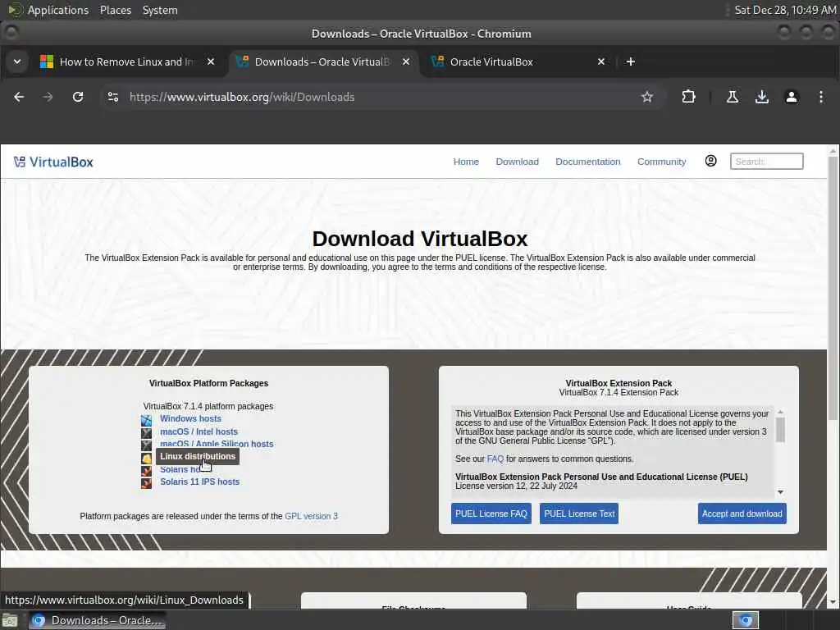Click the PUEL License Text button
This screenshot has width=840, height=630.
pyautogui.click(x=579, y=514)
